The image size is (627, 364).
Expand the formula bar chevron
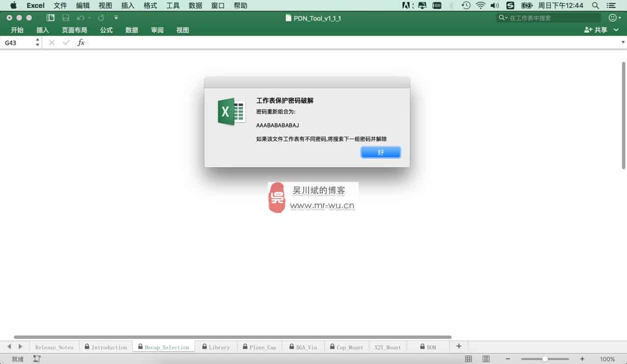coord(623,43)
